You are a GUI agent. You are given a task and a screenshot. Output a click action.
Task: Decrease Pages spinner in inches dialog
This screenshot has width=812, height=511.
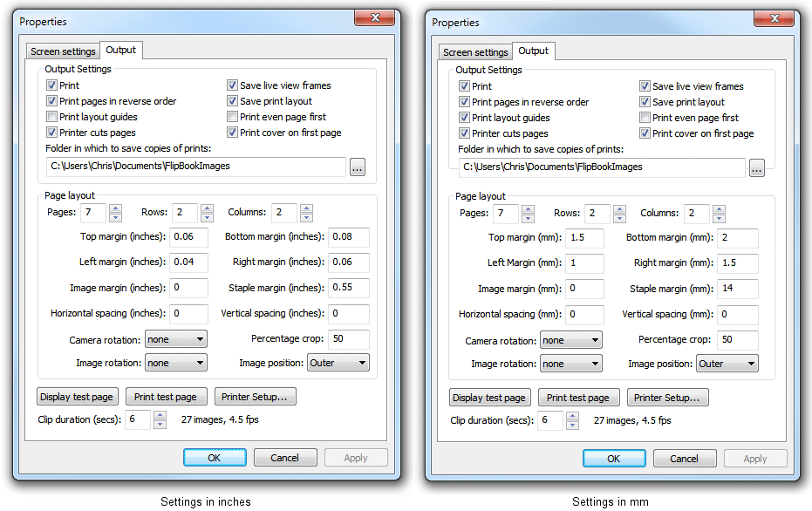point(115,217)
